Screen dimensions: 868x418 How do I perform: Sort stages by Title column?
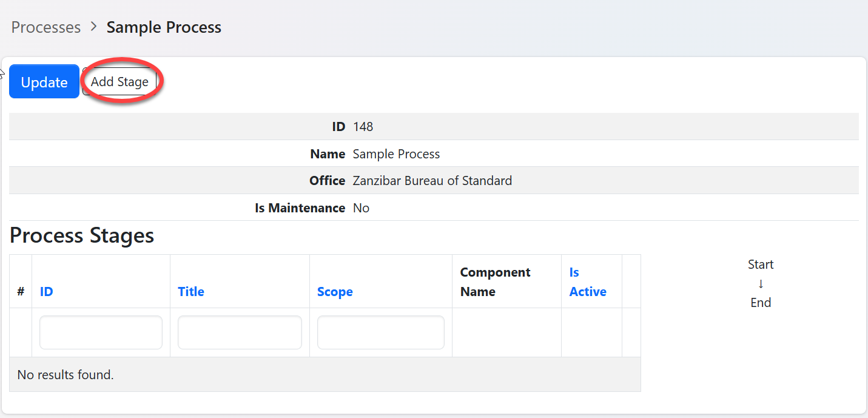(190, 292)
